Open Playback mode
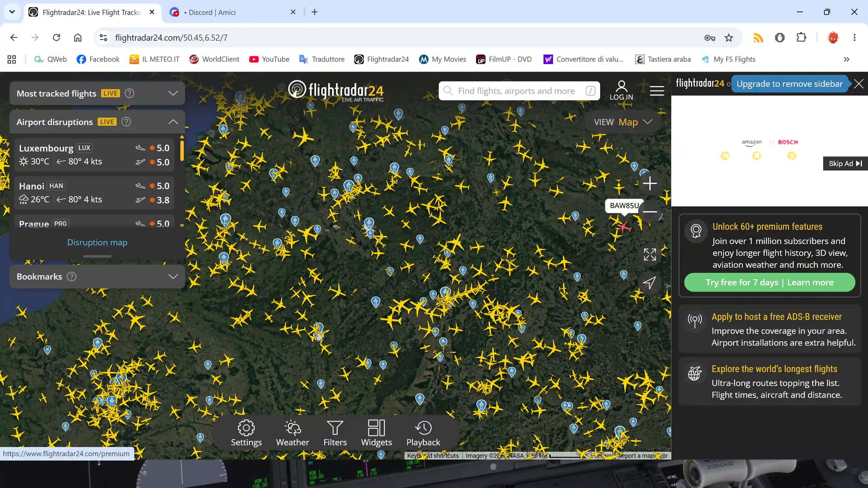The width and height of the screenshot is (868, 488). click(423, 433)
